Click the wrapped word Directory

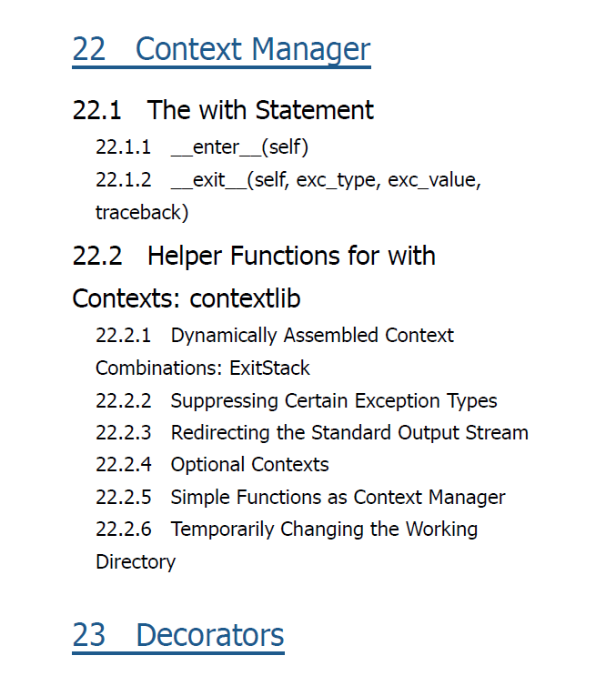pyautogui.click(x=136, y=562)
